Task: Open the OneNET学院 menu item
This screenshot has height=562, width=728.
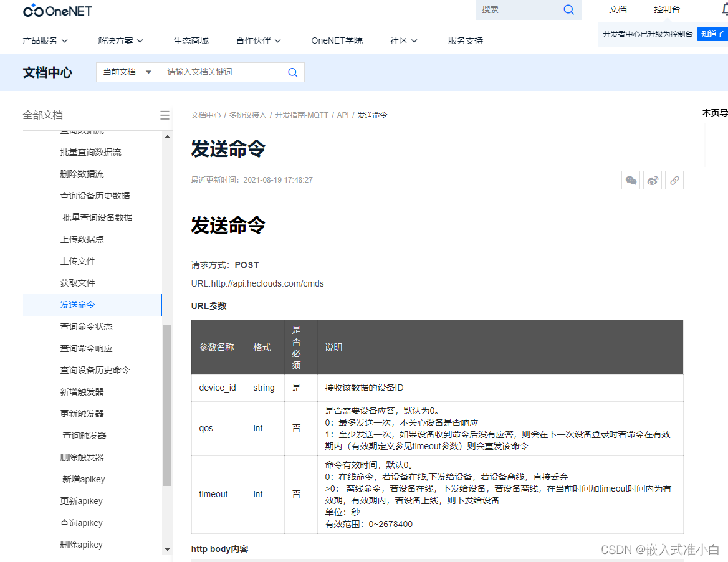Action: click(x=337, y=40)
